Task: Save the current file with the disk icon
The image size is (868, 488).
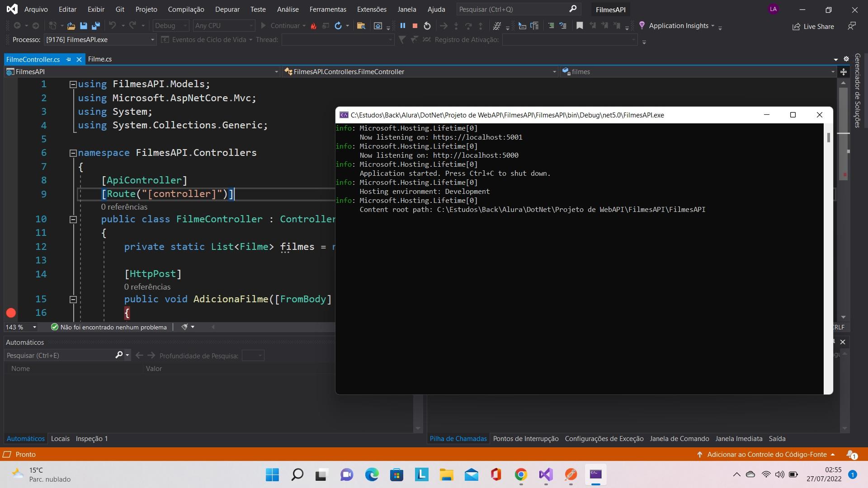Action: point(83,26)
